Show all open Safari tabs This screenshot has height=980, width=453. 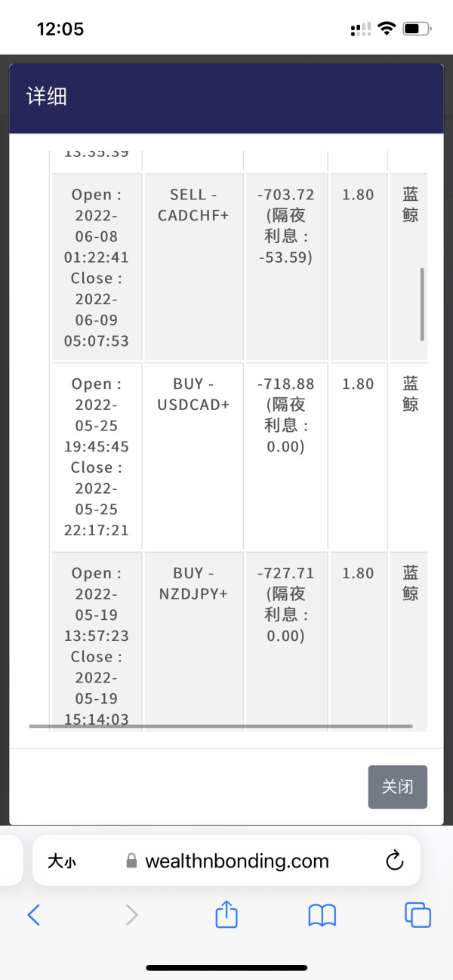pos(418,915)
